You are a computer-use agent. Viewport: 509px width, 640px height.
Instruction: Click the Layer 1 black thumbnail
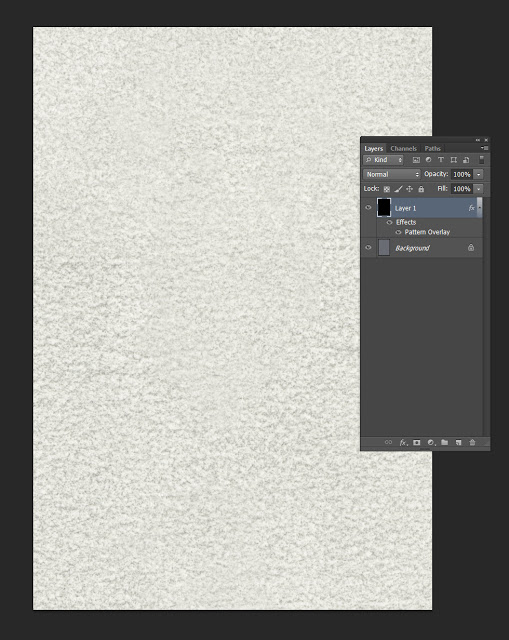coord(384,208)
